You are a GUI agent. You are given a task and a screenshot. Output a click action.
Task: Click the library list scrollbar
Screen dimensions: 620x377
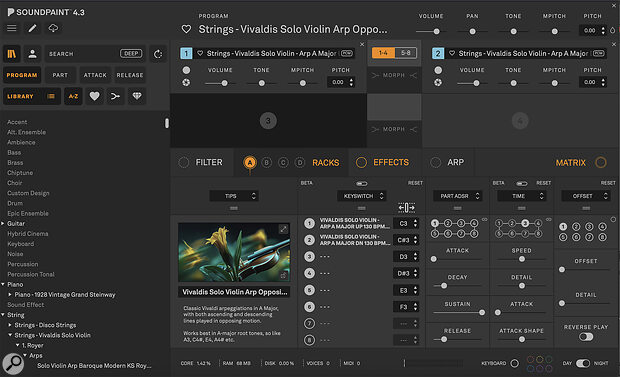pos(167,123)
